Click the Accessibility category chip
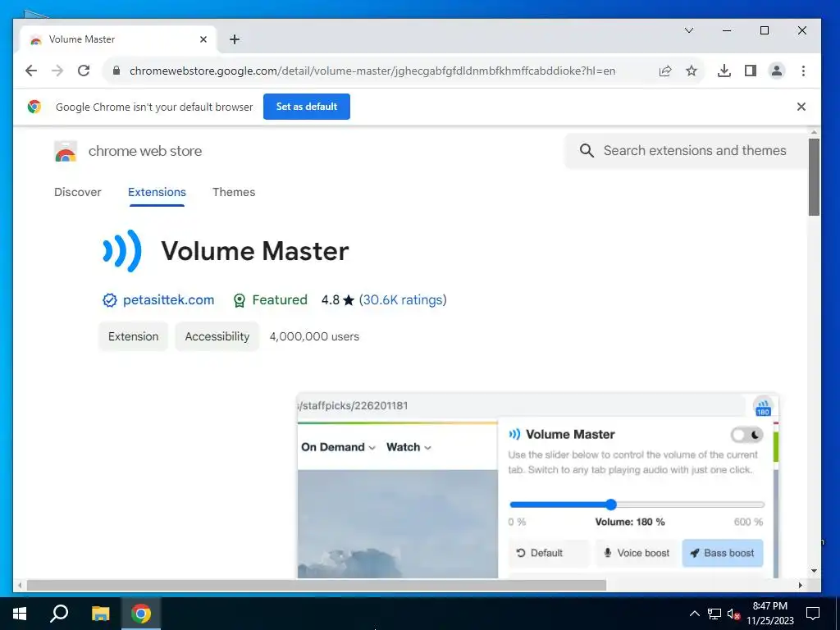Image resolution: width=840 pixels, height=630 pixels. pos(217,336)
